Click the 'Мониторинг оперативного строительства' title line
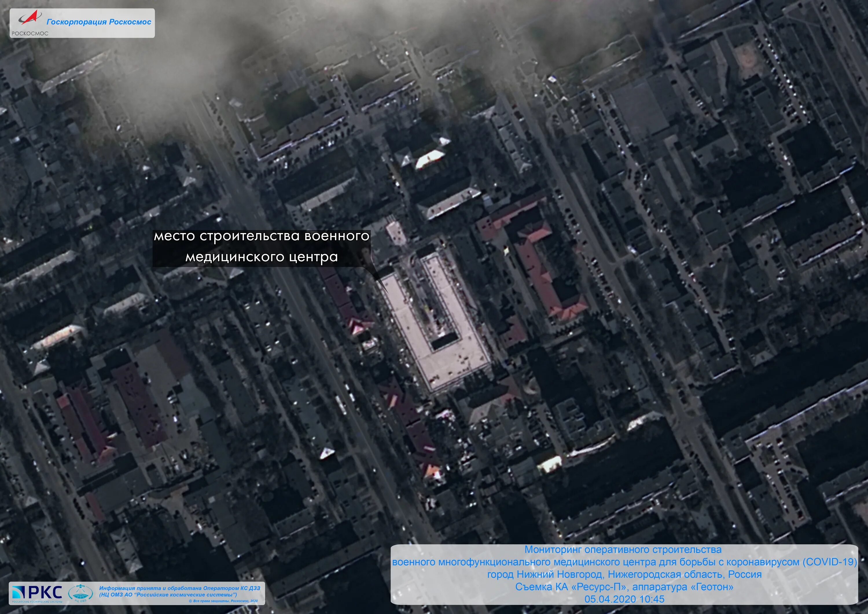This screenshot has height=614, width=868. 624,549
